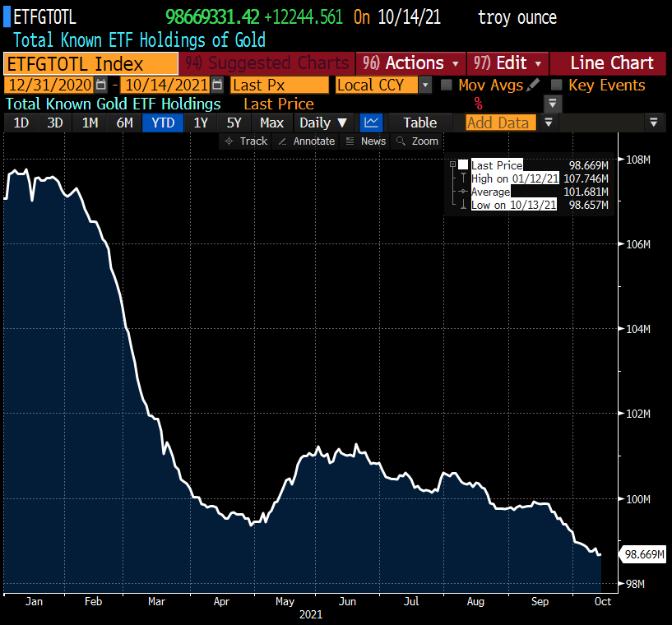Open the Daily periodicity dropdown

(323, 123)
